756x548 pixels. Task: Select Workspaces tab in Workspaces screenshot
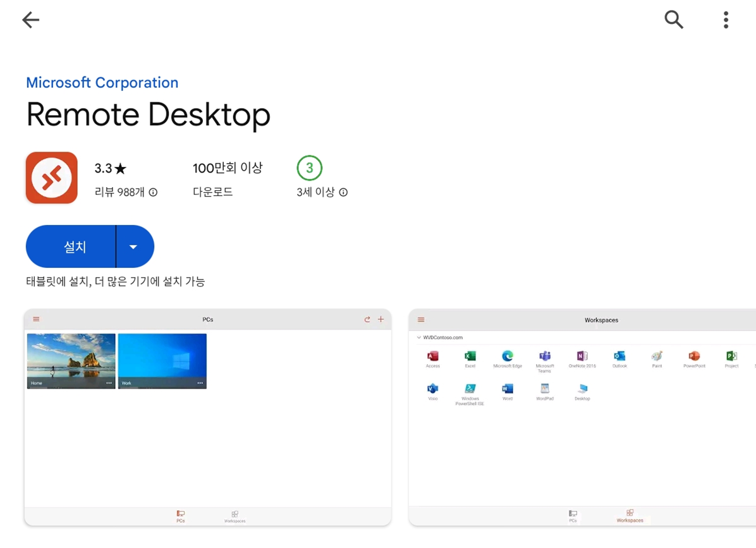click(630, 516)
